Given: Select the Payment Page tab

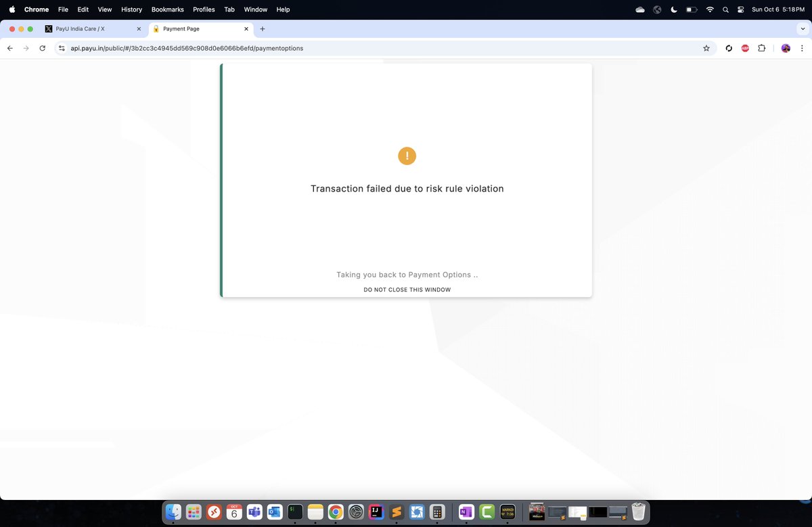Looking at the screenshot, I should coord(200,29).
